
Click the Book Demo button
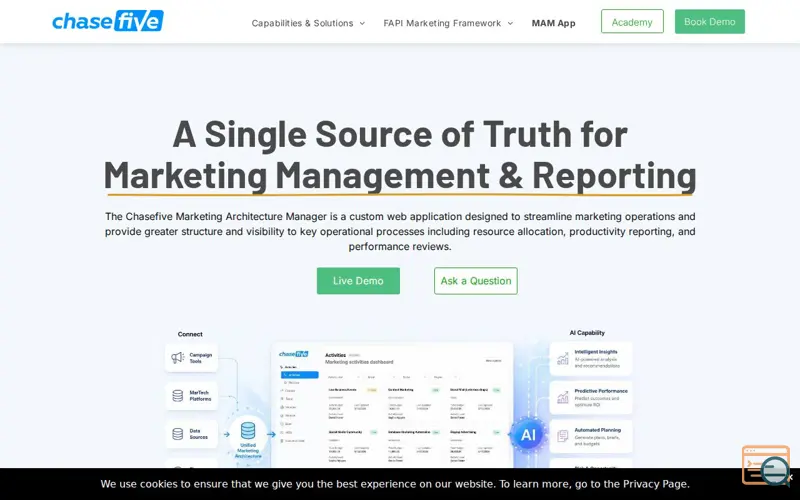click(710, 21)
